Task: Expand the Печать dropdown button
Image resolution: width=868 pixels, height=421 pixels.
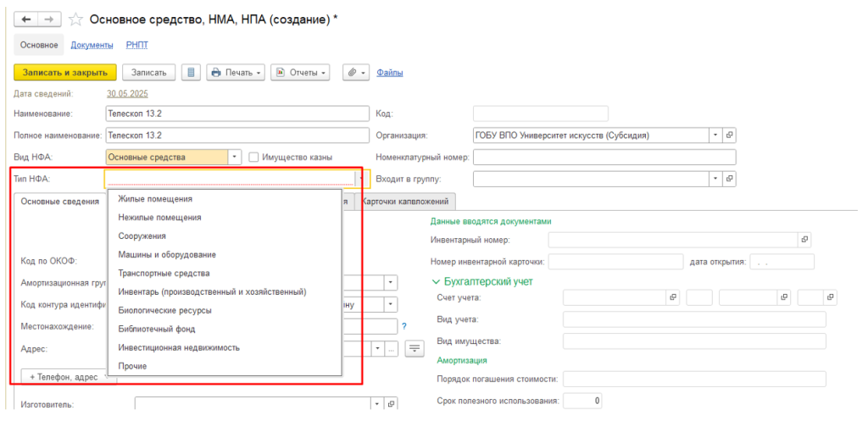Action: 236,73
